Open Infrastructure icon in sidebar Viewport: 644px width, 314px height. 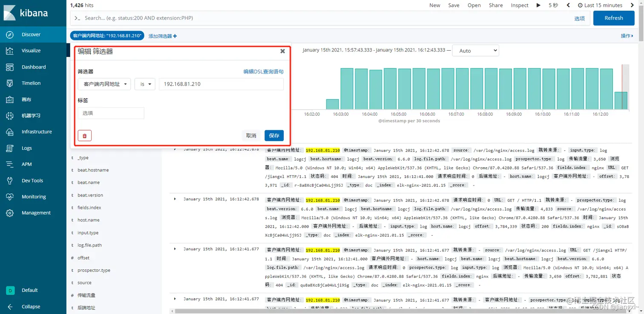[x=10, y=132]
